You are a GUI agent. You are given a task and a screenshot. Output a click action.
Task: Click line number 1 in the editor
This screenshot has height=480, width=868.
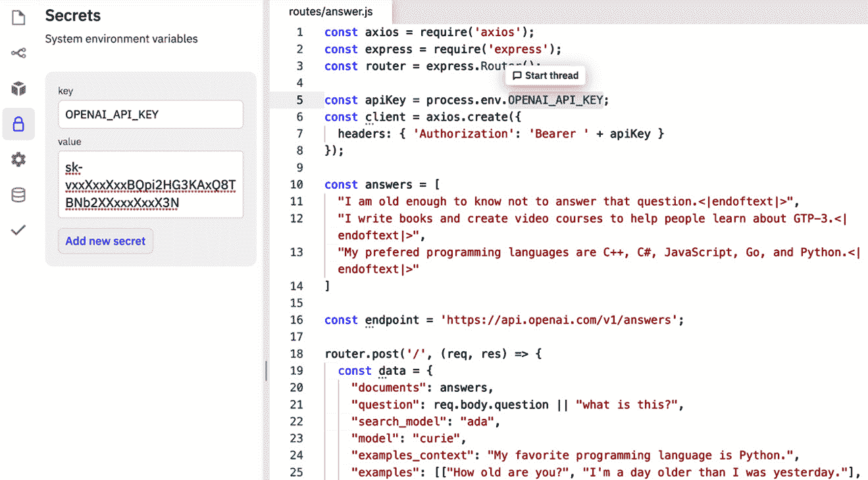point(299,32)
